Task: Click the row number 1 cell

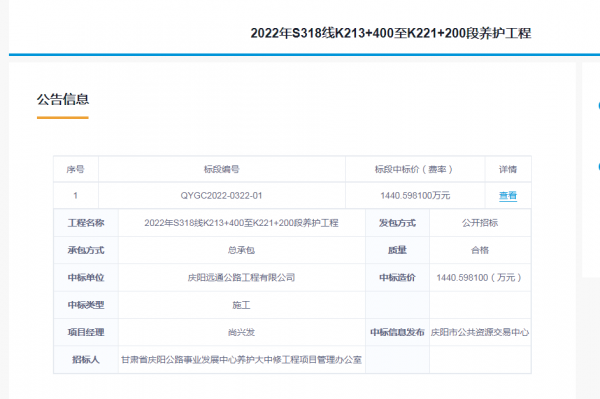Action: tap(75, 195)
